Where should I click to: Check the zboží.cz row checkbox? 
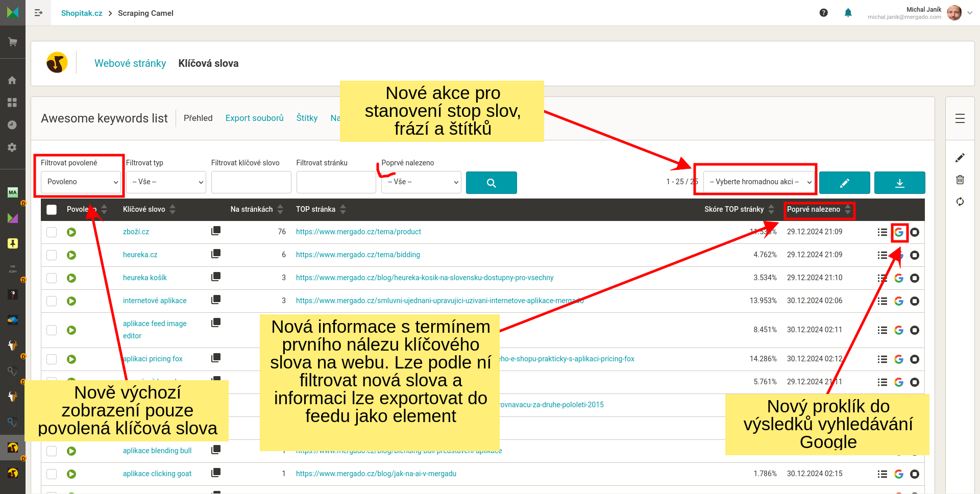tap(52, 232)
